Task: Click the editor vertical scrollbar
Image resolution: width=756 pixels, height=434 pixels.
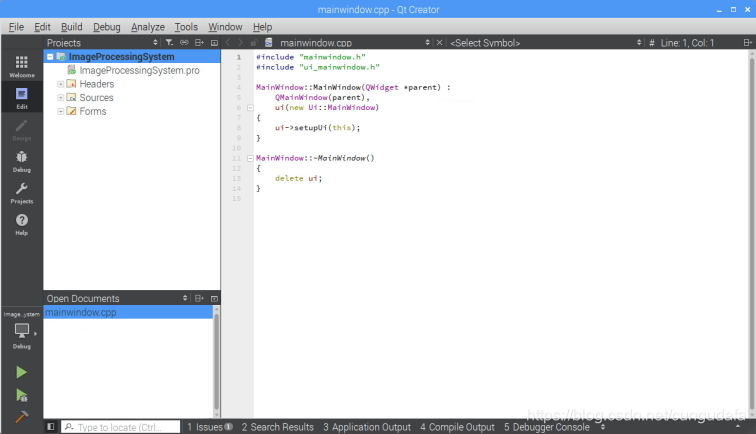Action: tap(752, 234)
